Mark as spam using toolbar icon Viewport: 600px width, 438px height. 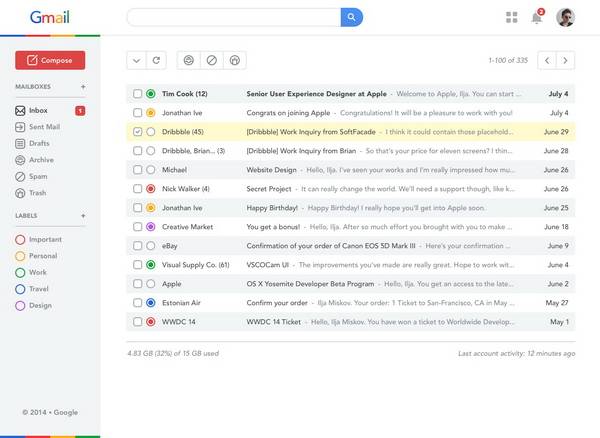pos(211,60)
